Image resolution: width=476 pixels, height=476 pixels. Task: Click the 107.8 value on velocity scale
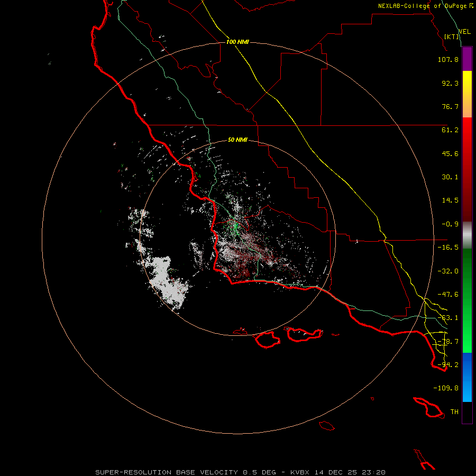[x=448, y=59]
